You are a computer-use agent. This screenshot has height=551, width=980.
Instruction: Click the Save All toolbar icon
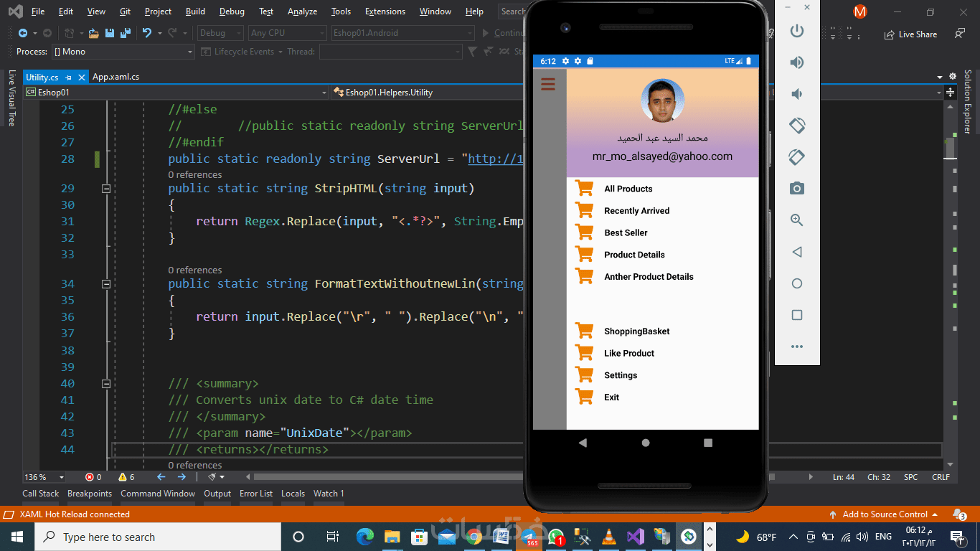click(126, 33)
